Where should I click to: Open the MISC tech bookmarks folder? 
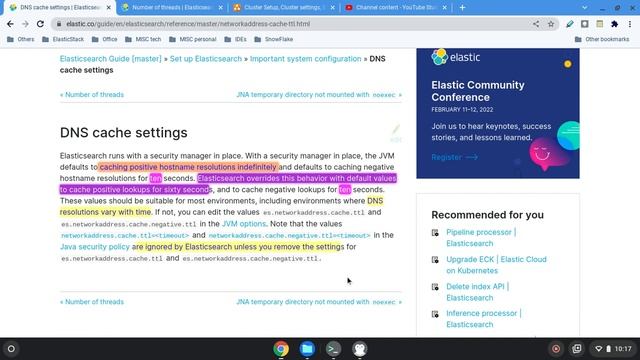click(x=143, y=39)
